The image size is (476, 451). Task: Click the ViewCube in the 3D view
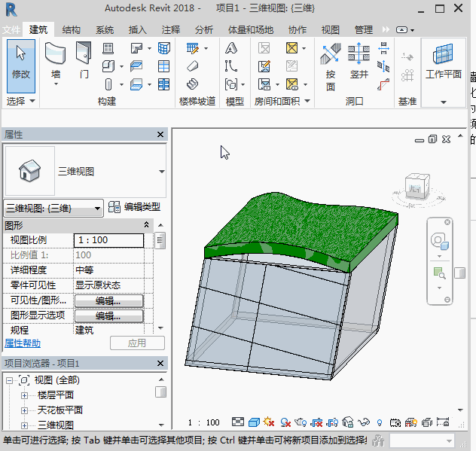416,187
